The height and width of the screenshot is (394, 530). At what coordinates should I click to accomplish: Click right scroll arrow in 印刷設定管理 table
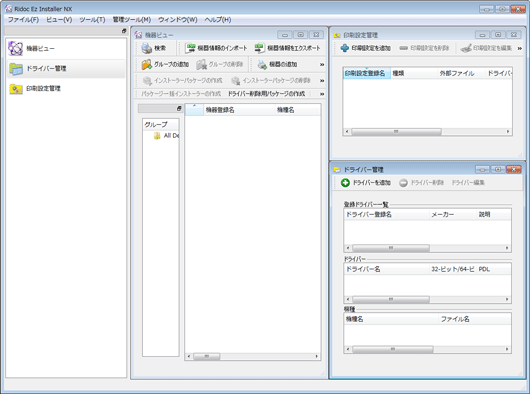pyautogui.click(x=508, y=131)
